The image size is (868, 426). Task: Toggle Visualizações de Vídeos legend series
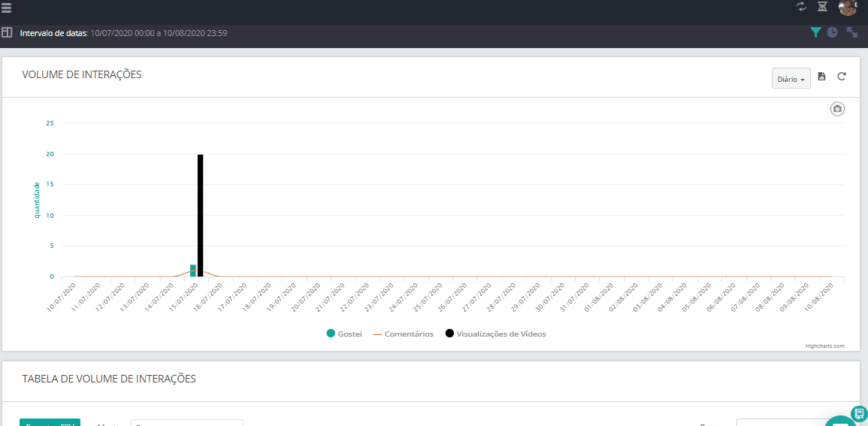(495, 334)
